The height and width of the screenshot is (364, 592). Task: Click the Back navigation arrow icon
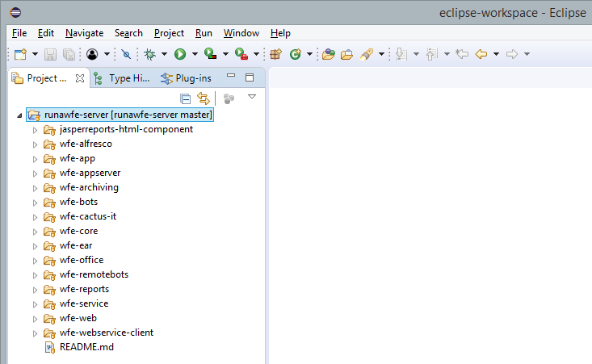(481, 54)
